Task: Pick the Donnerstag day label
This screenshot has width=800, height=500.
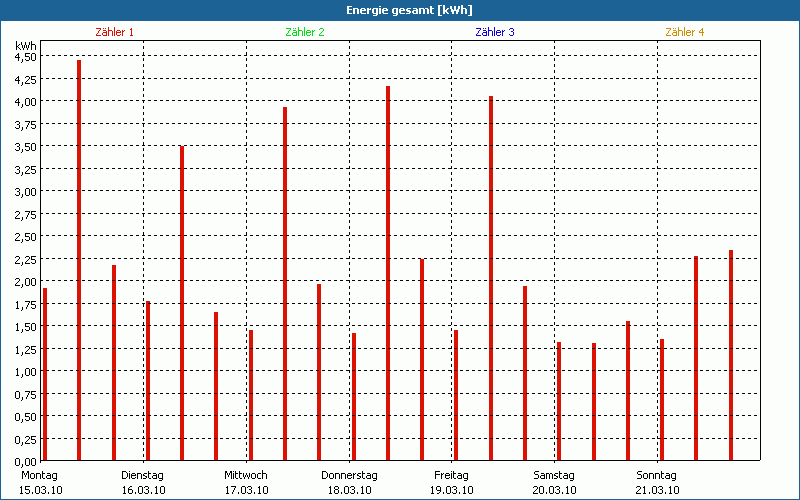Action: click(349, 476)
